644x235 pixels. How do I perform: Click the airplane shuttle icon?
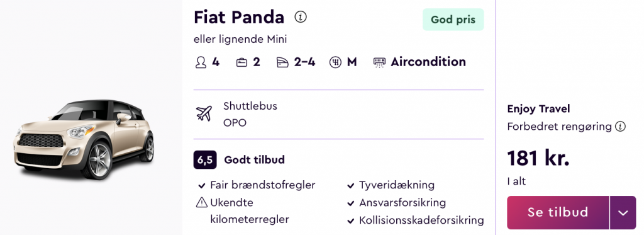pos(204,113)
